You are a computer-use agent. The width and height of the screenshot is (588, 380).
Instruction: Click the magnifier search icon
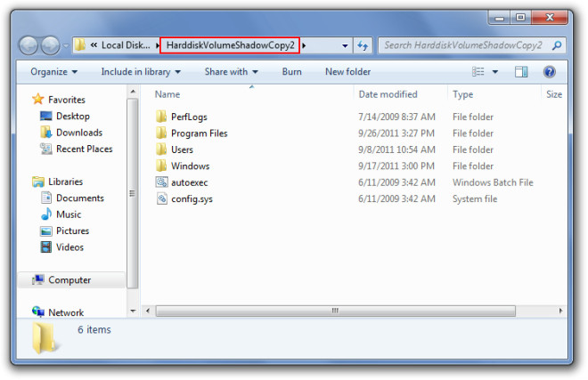(557, 45)
